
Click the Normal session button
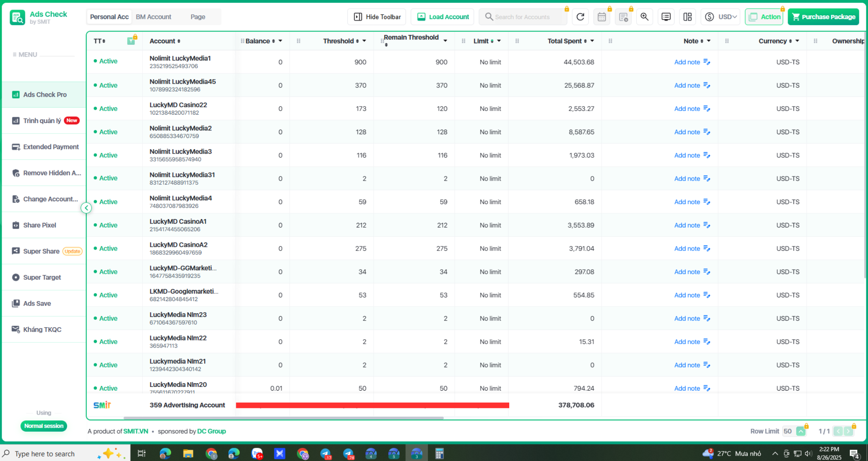[44, 426]
